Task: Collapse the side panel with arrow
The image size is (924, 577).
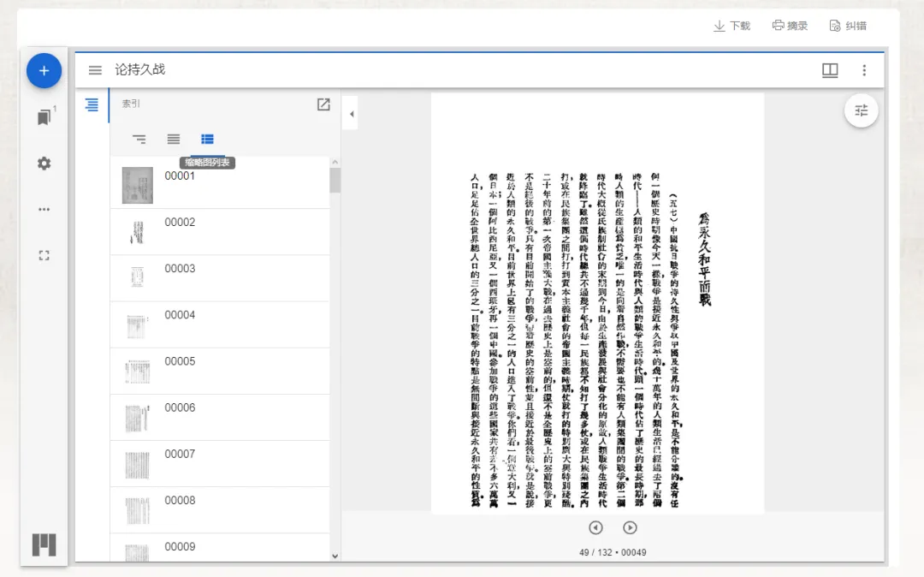Action: [x=352, y=114]
